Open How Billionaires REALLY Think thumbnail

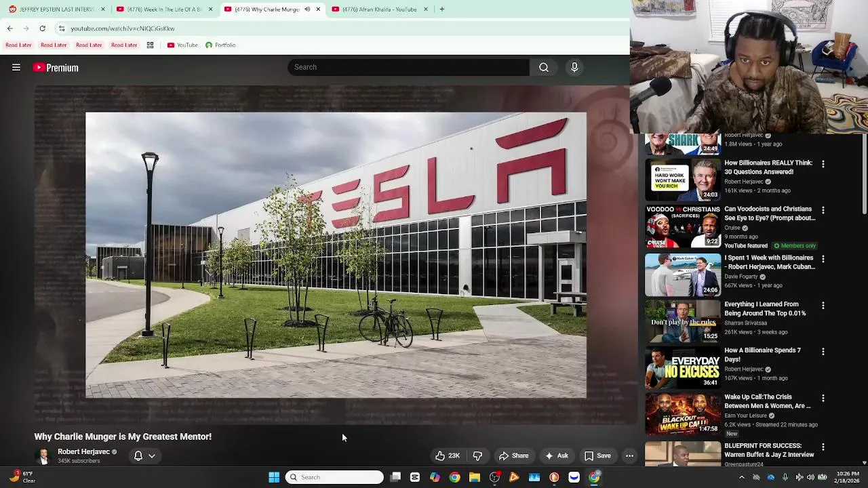pos(683,180)
